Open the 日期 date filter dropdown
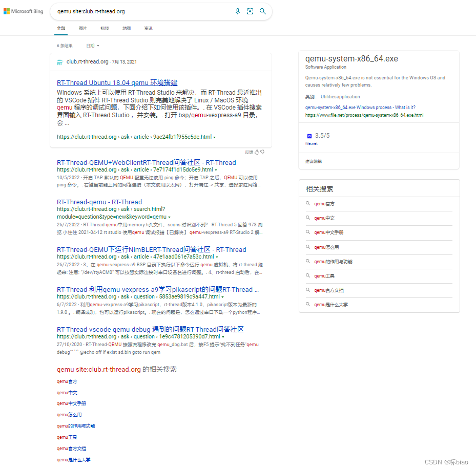 click(x=93, y=46)
